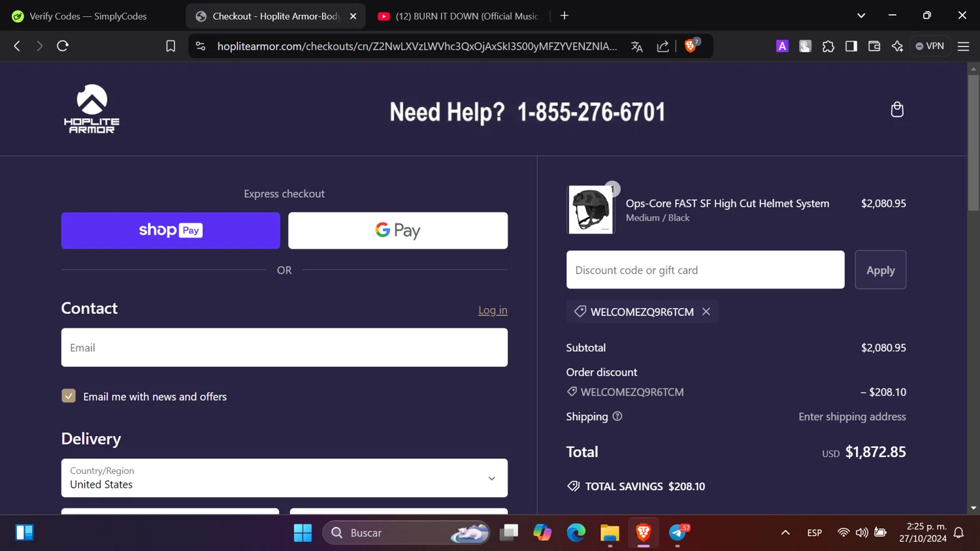Open the shopping cart bag icon
This screenshot has width=980, height=551.
pos(897,109)
